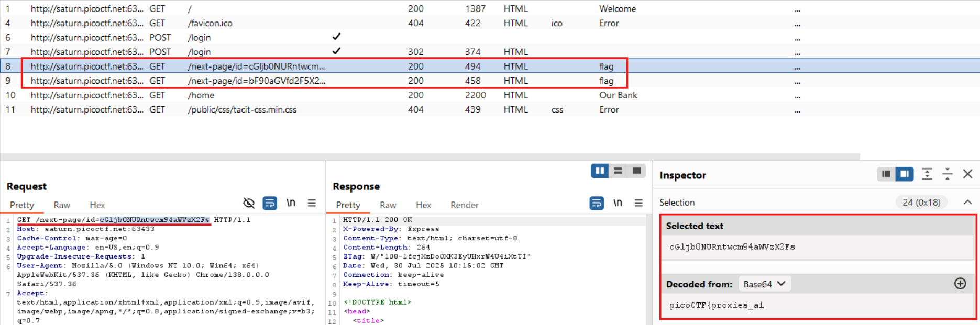
Task: Click the table's horizontal scrollbar
Action: (430, 156)
